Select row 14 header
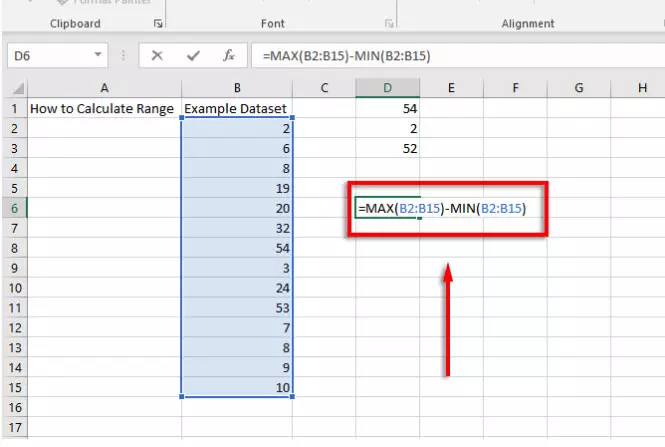 15,368
